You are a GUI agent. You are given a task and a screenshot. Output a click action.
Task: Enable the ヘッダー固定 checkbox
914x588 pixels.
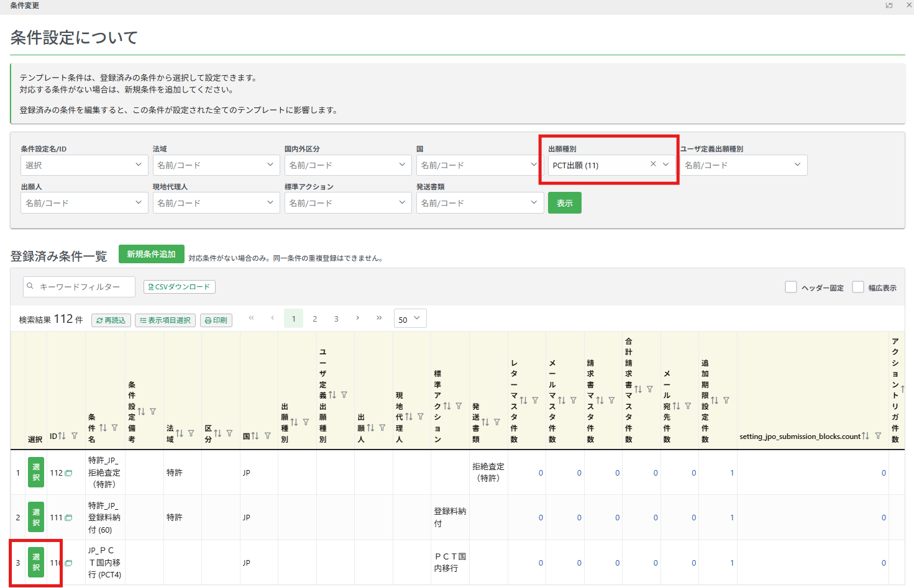(791, 287)
